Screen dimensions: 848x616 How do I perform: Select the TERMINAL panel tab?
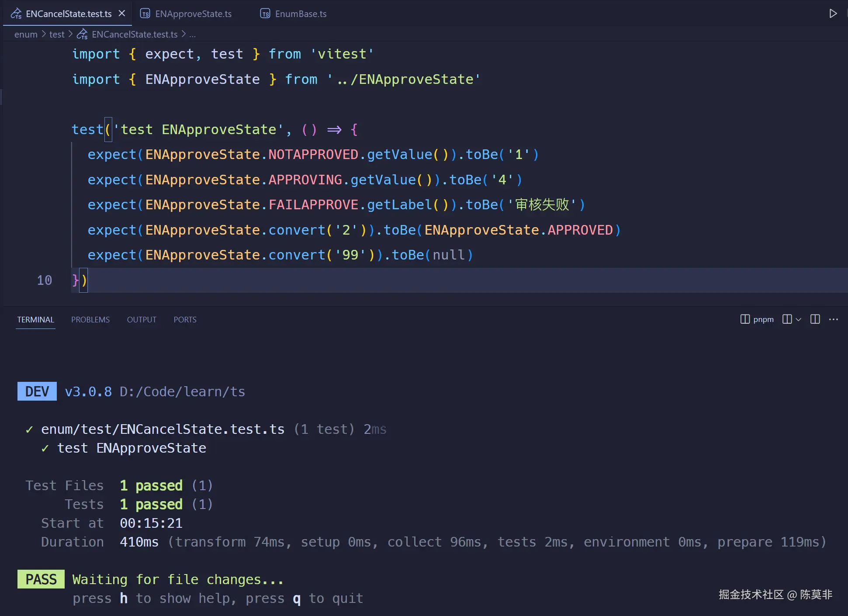coord(35,319)
